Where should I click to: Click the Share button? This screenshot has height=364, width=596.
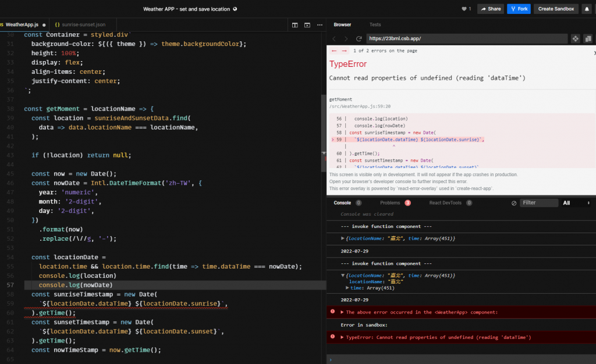pos(491,9)
